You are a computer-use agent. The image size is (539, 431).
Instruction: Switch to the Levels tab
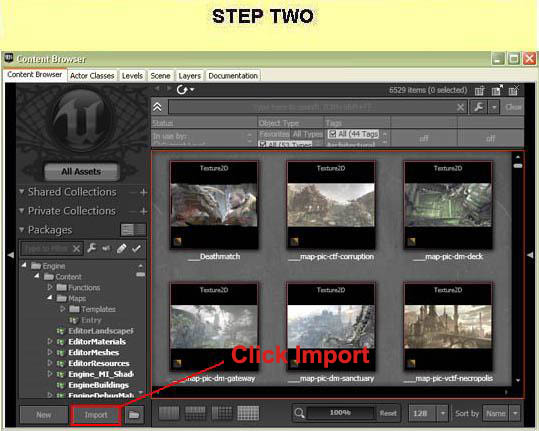132,76
